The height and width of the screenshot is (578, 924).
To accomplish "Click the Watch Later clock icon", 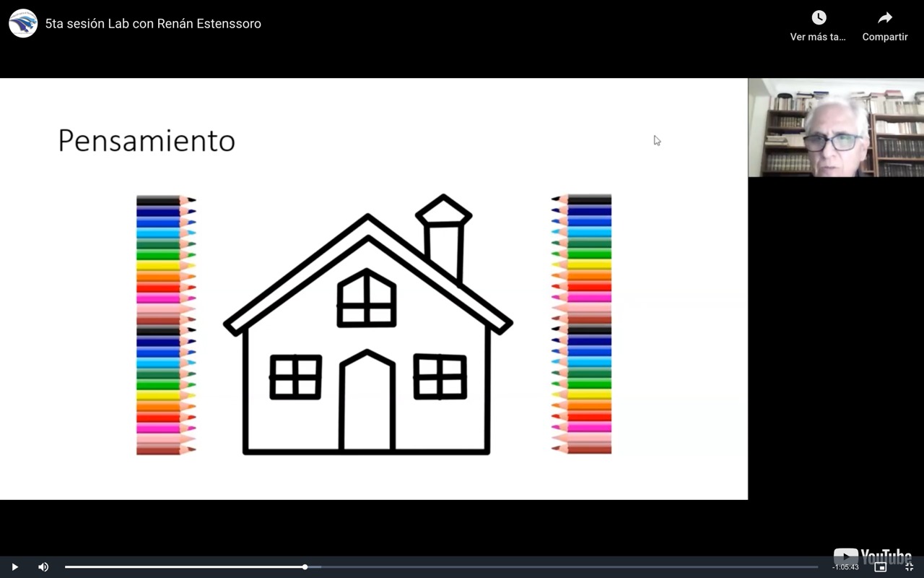I will [x=818, y=18].
